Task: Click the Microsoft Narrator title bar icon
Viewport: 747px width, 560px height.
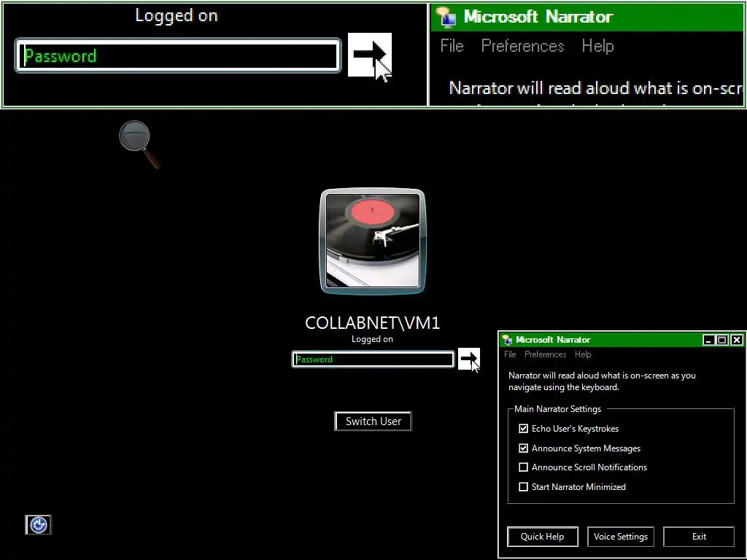Action: [508, 340]
